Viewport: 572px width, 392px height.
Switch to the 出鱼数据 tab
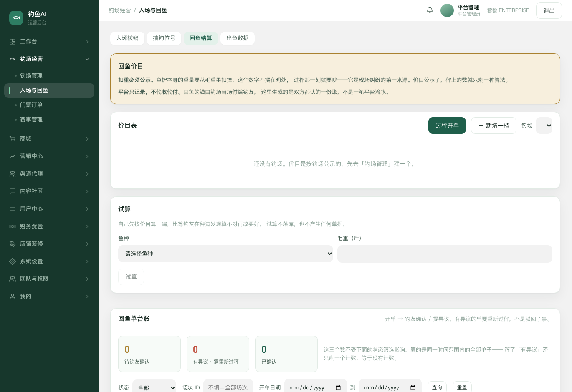click(238, 38)
